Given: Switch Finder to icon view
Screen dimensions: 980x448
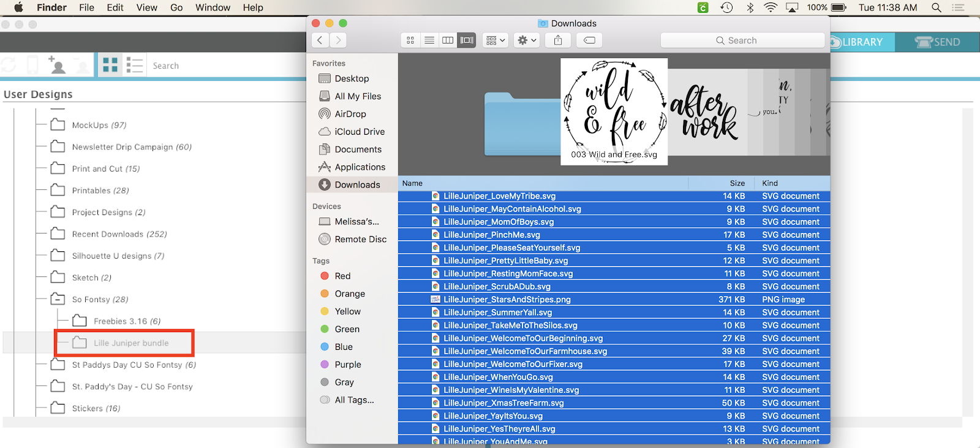Looking at the screenshot, I should pyautogui.click(x=410, y=40).
